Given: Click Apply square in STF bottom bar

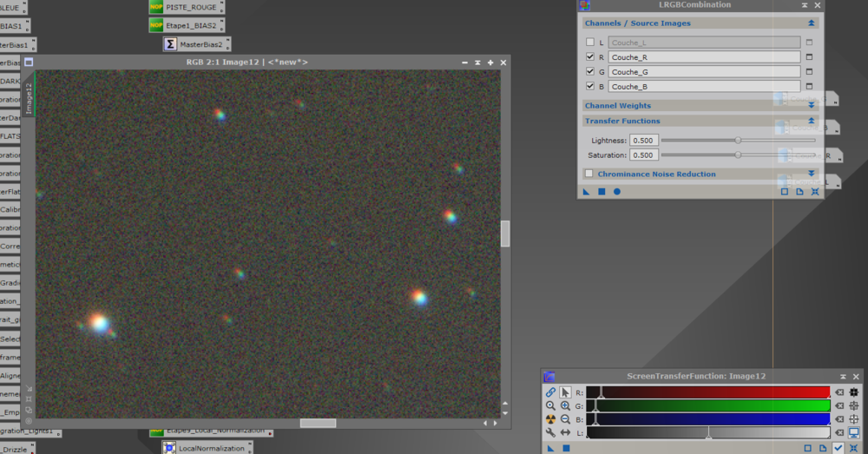Looking at the screenshot, I should (566, 448).
